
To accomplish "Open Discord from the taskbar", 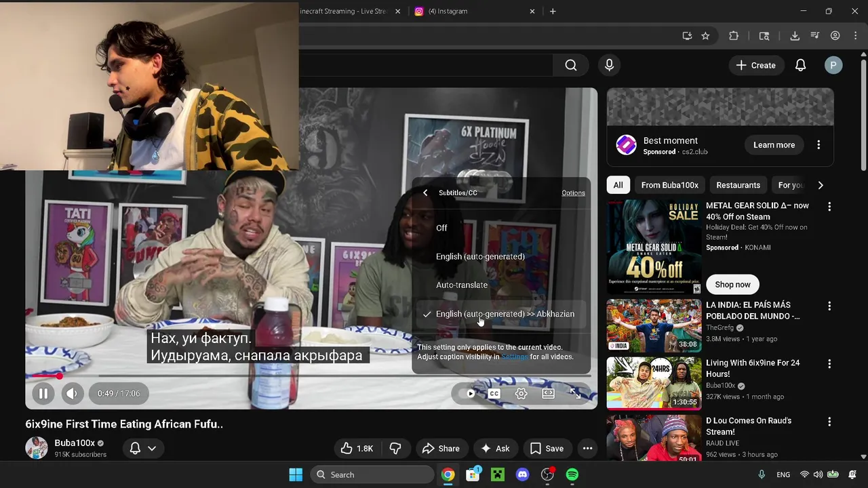I will (x=522, y=474).
